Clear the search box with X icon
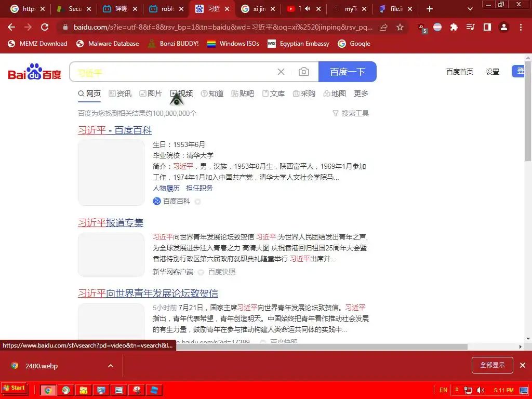 coord(281,72)
